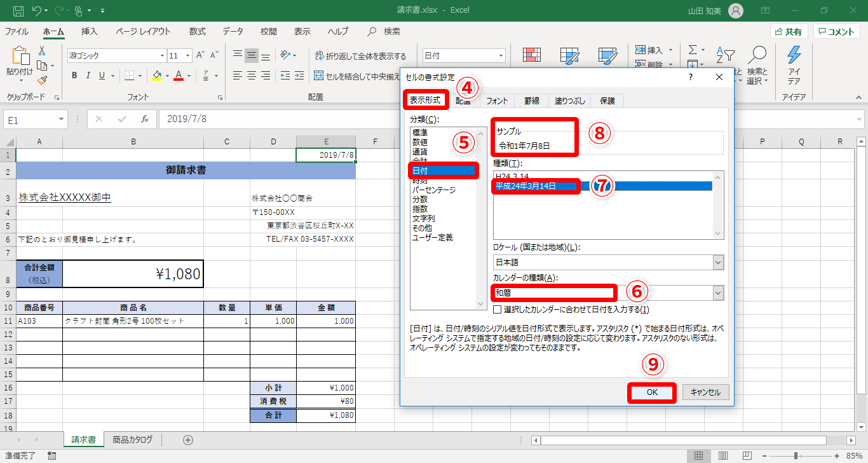Screen dimensions: 868x463
Task: Toggle Italic formatting
Action: 88,76
